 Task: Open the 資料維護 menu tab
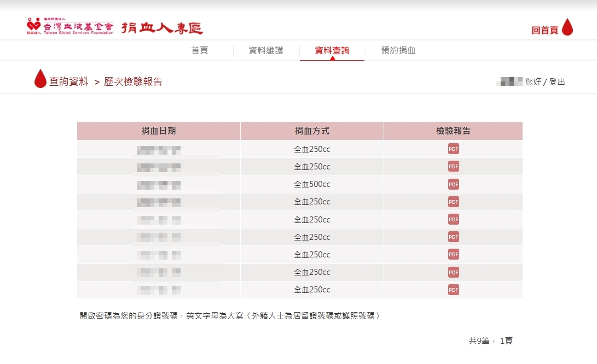(266, 50)
